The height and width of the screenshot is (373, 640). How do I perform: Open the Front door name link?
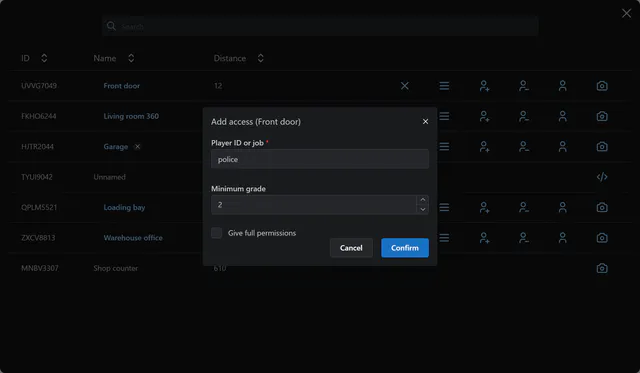pyautogui.click(x=122, y=86)
